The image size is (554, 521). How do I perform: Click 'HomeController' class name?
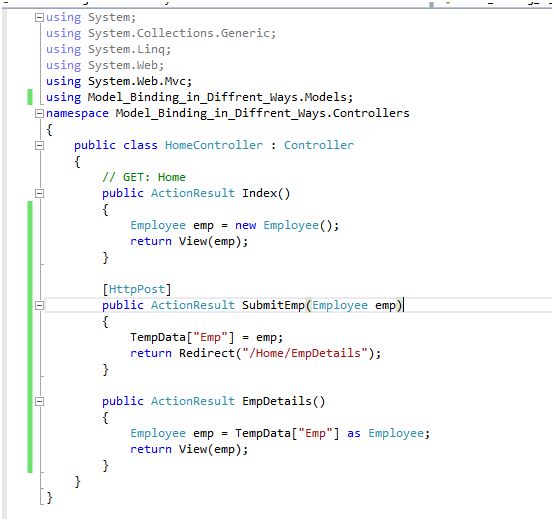pyautogui.click(x=214, y=145)
